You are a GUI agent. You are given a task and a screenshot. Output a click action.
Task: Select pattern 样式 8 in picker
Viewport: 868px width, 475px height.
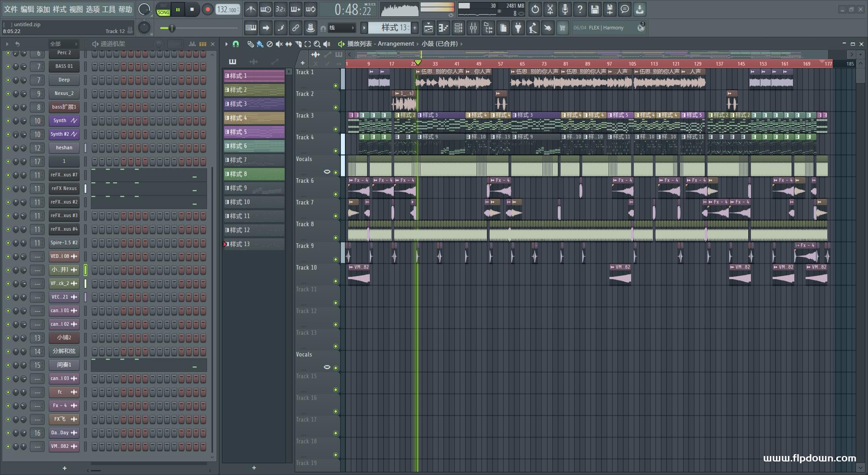[x=254, y=174]
